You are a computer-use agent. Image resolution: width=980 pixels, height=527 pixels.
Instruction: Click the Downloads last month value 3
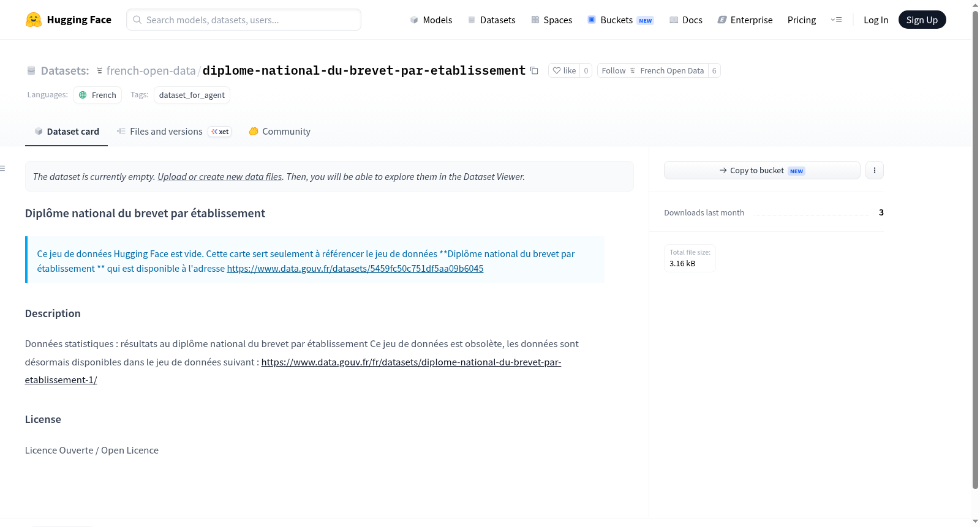point(881,212)
